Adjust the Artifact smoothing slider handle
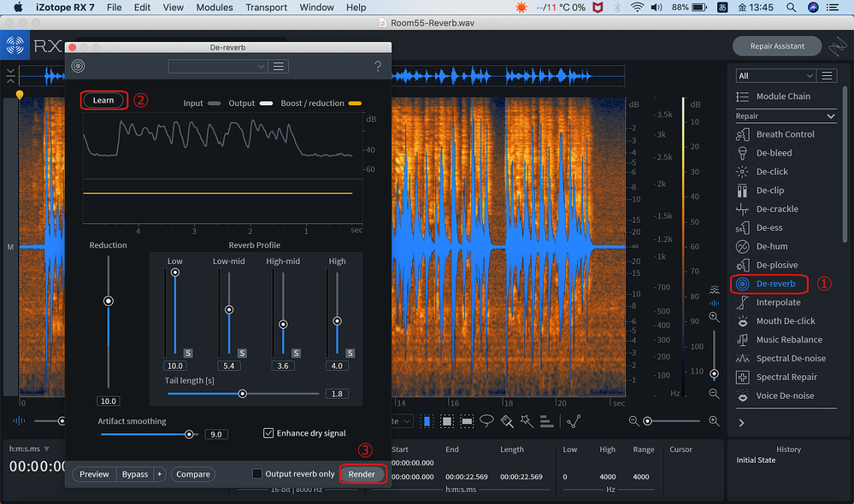This screenshot has height=504, width=854. coord(188,434)
